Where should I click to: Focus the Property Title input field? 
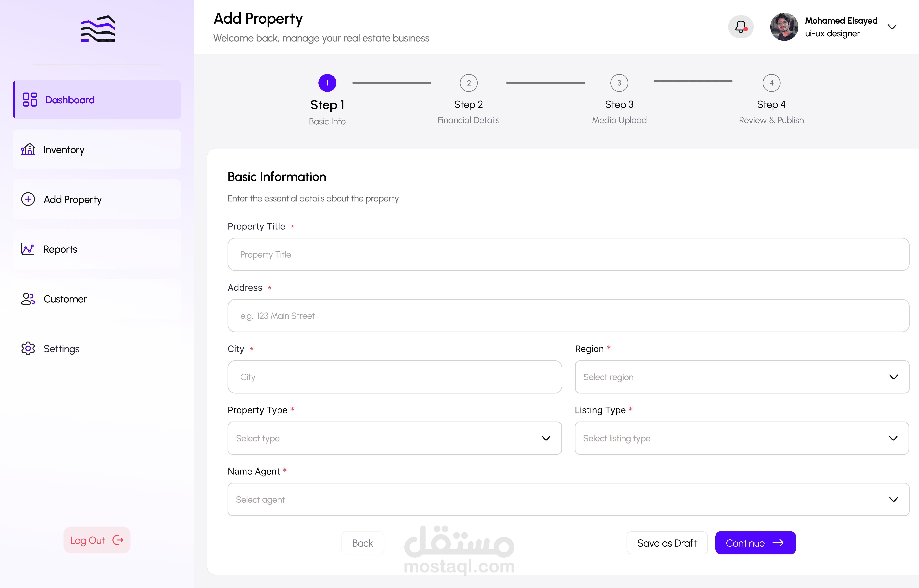tap(568, 254)
